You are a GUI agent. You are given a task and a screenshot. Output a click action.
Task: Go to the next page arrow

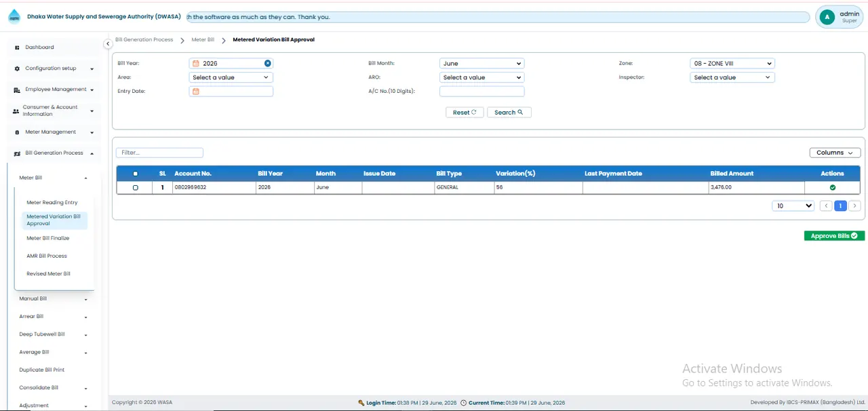(x=854, y=206)
